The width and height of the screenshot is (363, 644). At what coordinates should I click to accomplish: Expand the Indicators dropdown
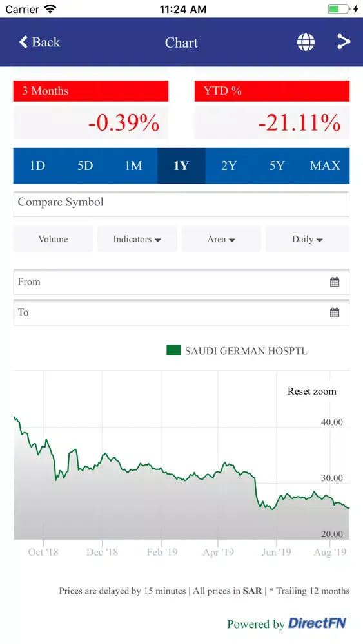click(x=137, y=239)
